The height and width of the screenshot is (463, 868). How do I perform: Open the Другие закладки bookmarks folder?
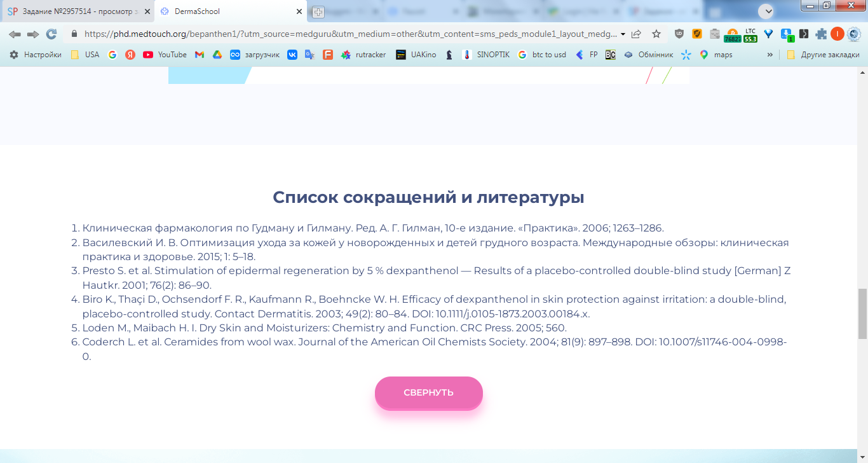823,55
